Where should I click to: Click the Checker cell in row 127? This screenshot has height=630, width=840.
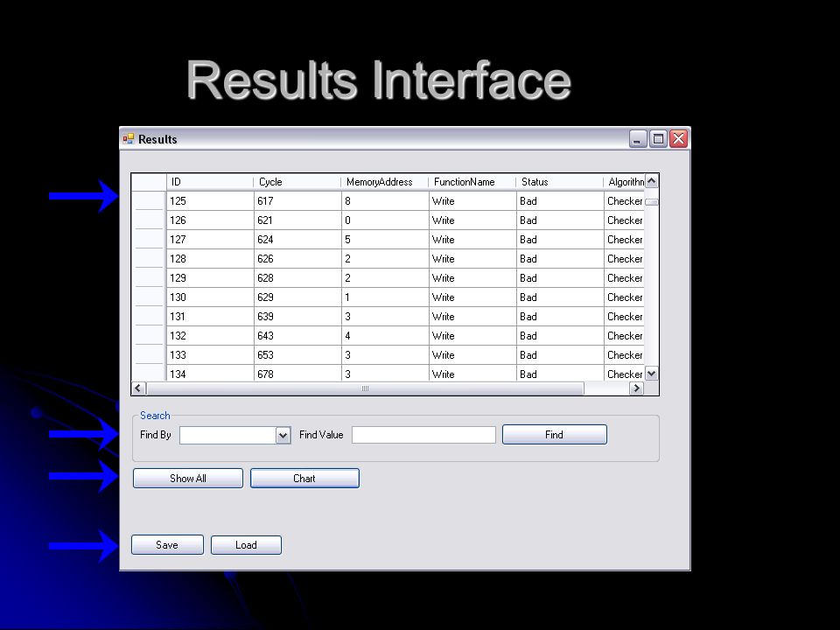(x=625, y=240)
